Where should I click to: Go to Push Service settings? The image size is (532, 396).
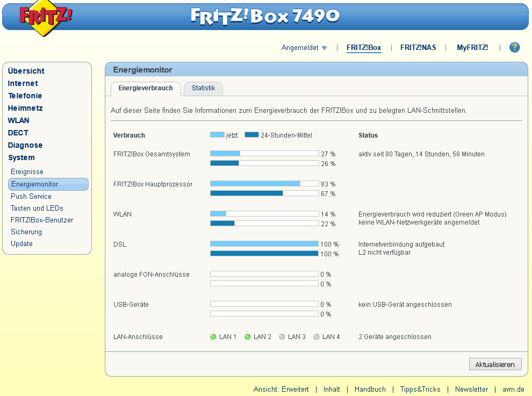pyautogui.click(x=31, y=197)
